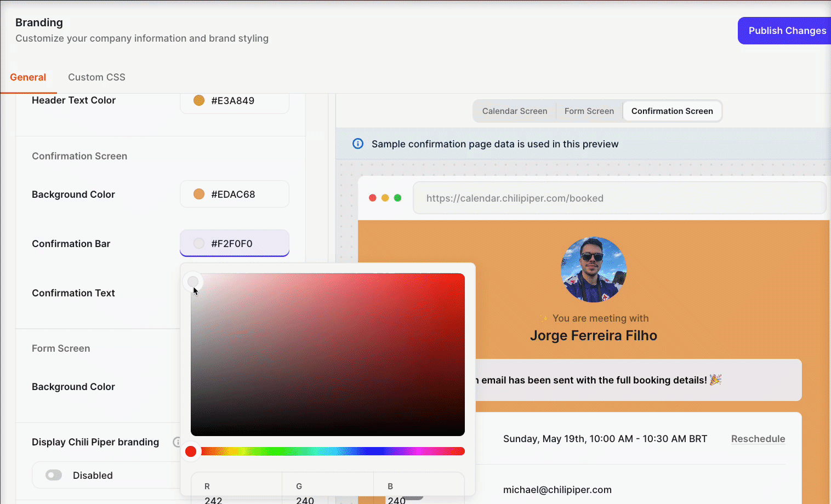Click the red hue slider handle
Image resolution: width=831 pixels, height=504 pixels.
(x=191, y=451)
